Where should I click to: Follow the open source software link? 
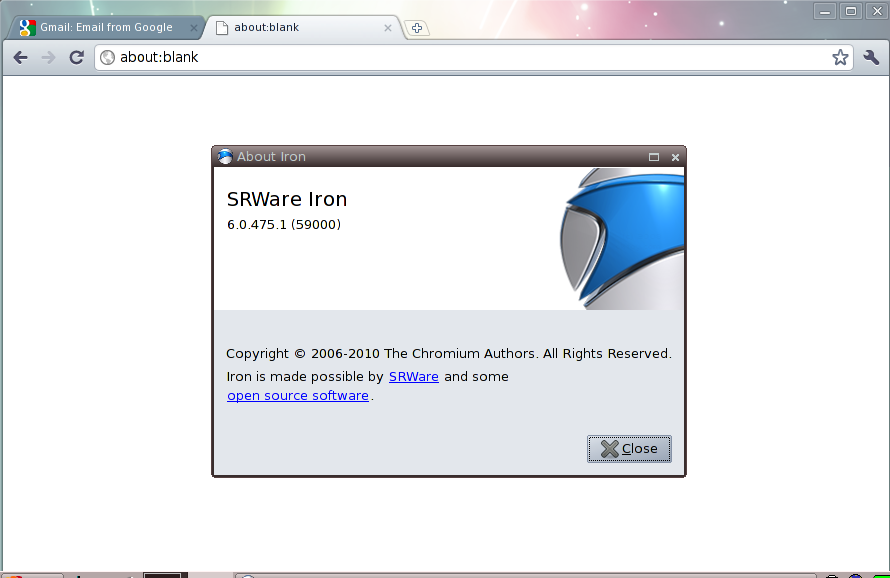[x=298, y=396]
